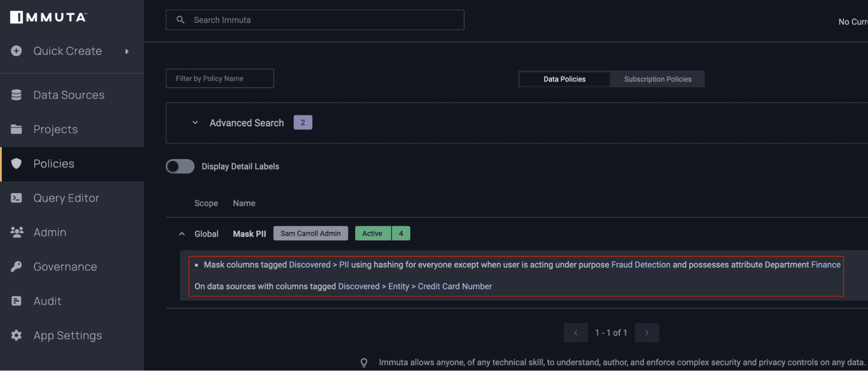Screen dimensions: 868x371
Task: Go to previous page of policies
Action: [x=576, y=333]
